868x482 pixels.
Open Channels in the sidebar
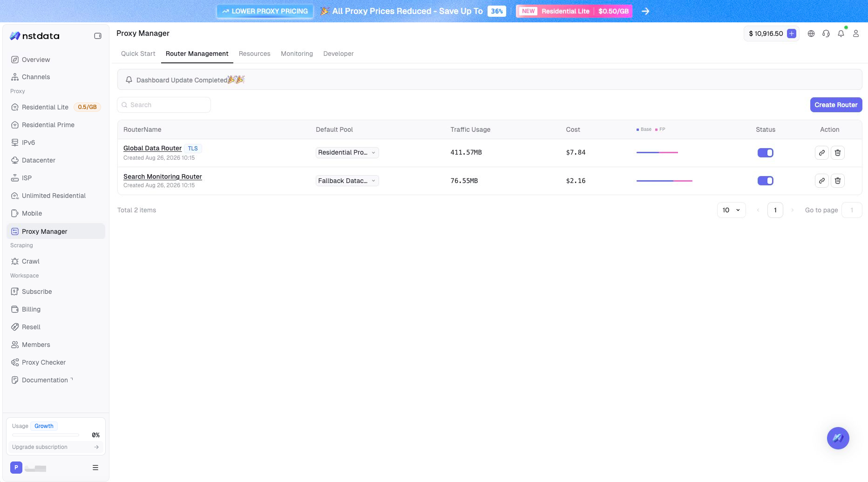[56, 77]
